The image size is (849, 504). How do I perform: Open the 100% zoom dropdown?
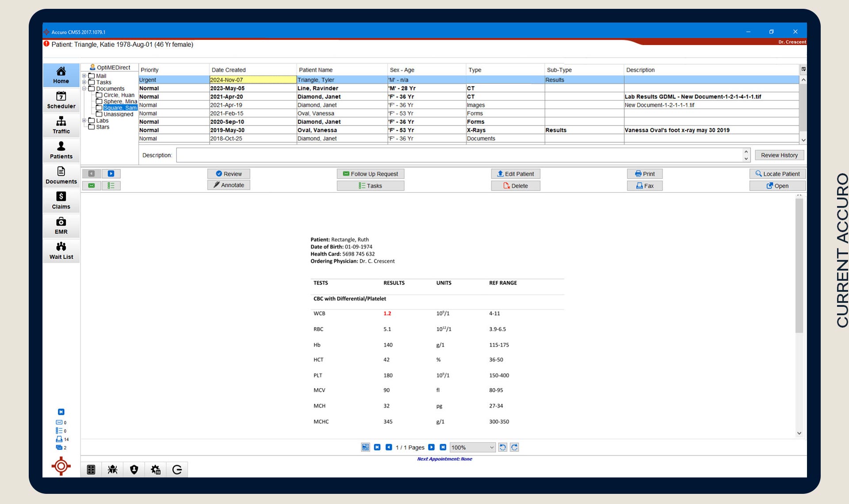(x=472, y=447)
